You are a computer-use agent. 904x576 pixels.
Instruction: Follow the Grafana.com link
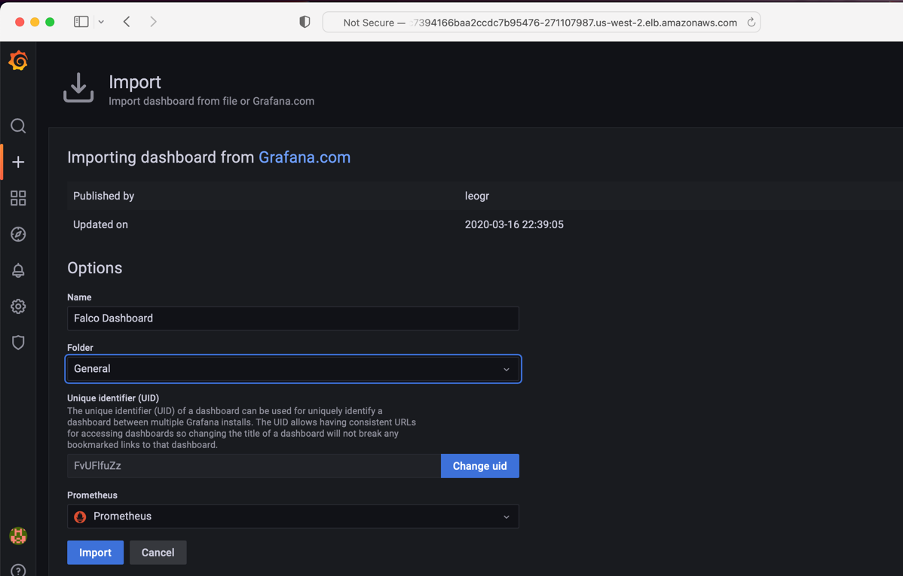tap(304, 157)
